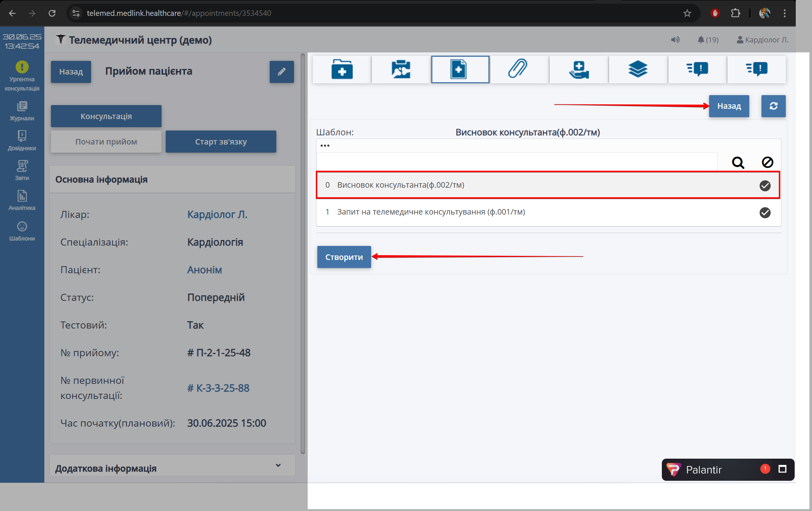Open the three dots template menu
Screen dimensions: 812x511
(325, 146)
